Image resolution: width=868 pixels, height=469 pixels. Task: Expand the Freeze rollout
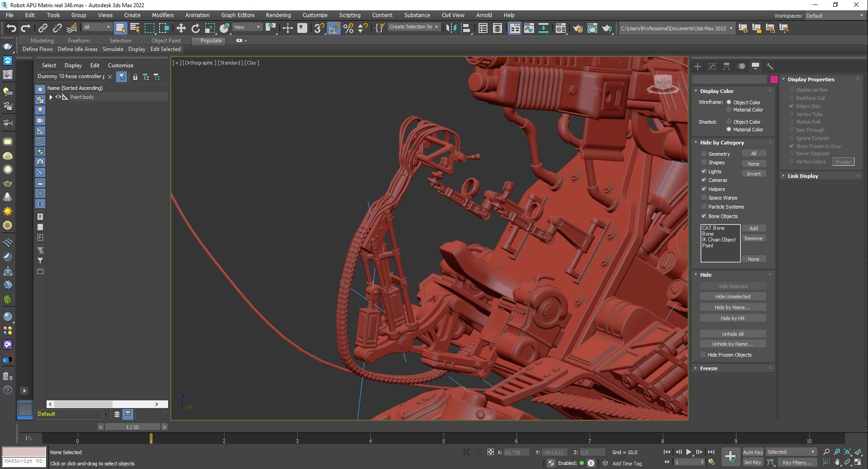(708, 368)
